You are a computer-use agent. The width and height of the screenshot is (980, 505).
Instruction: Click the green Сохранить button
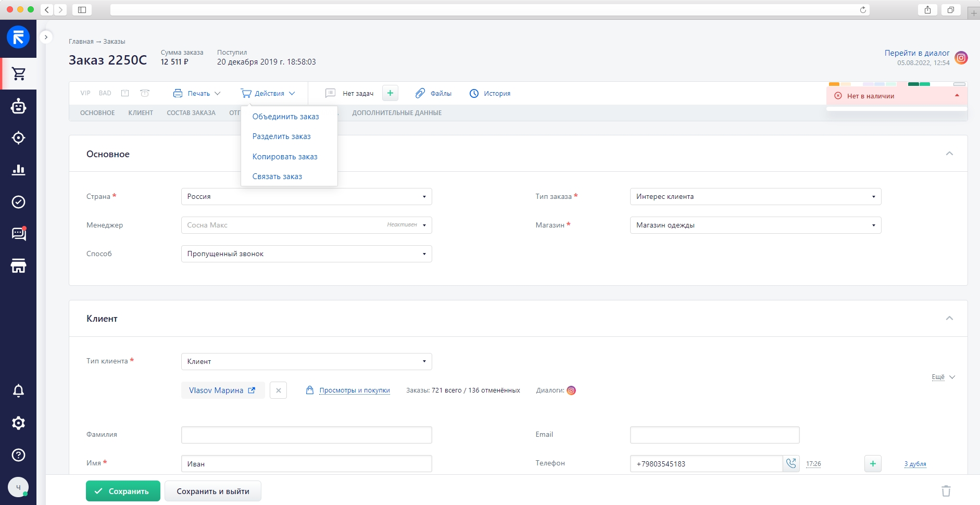(x=123, y=491)
